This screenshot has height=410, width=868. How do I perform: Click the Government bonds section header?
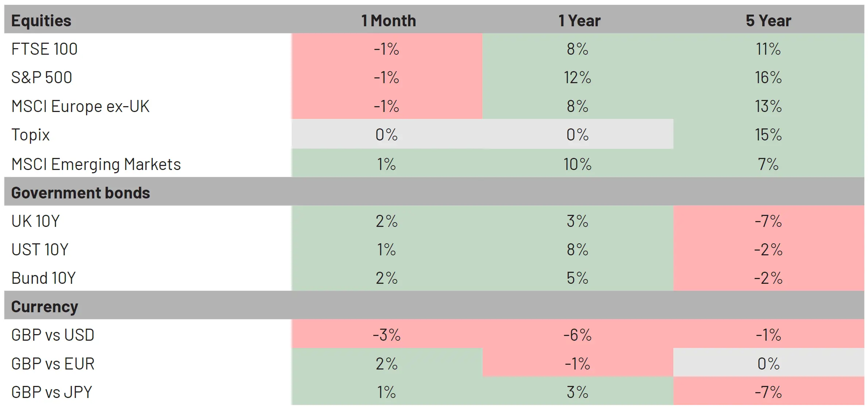click(81, 193)
